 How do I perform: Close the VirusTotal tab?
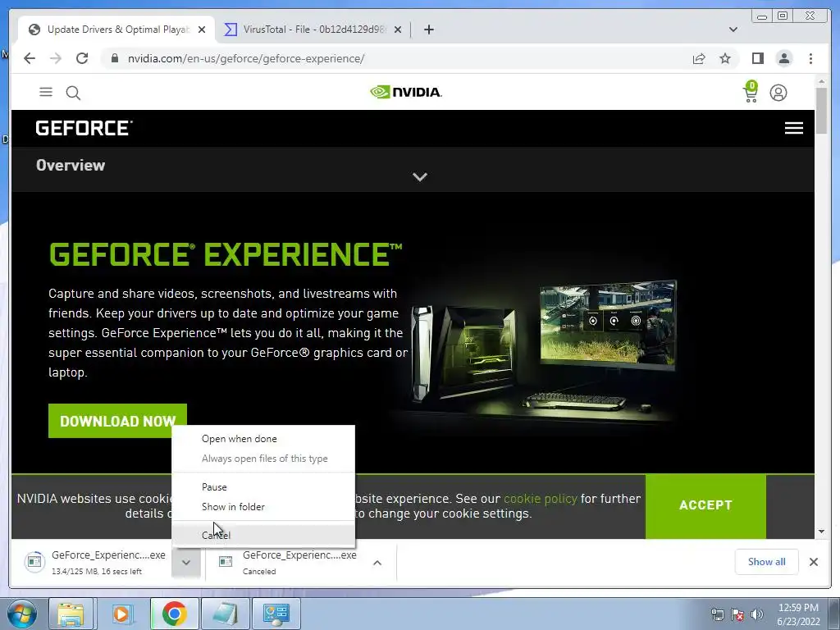398,30
